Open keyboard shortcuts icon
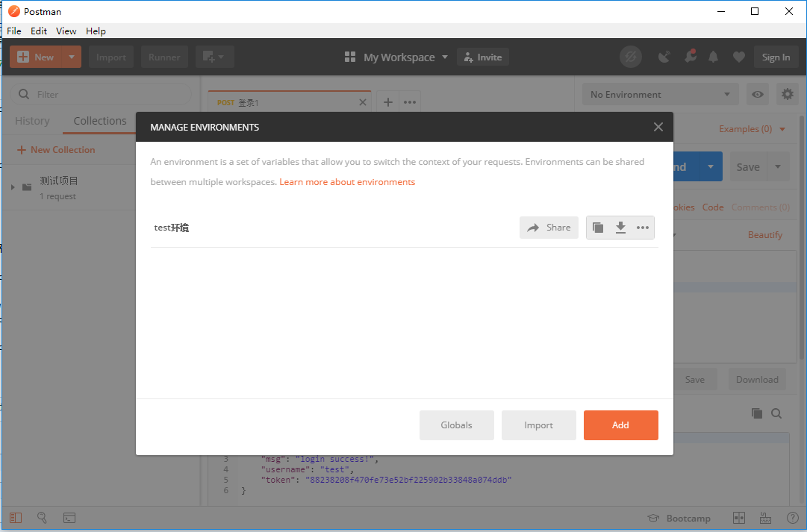807x532 pixels. (x=765, y=518)
